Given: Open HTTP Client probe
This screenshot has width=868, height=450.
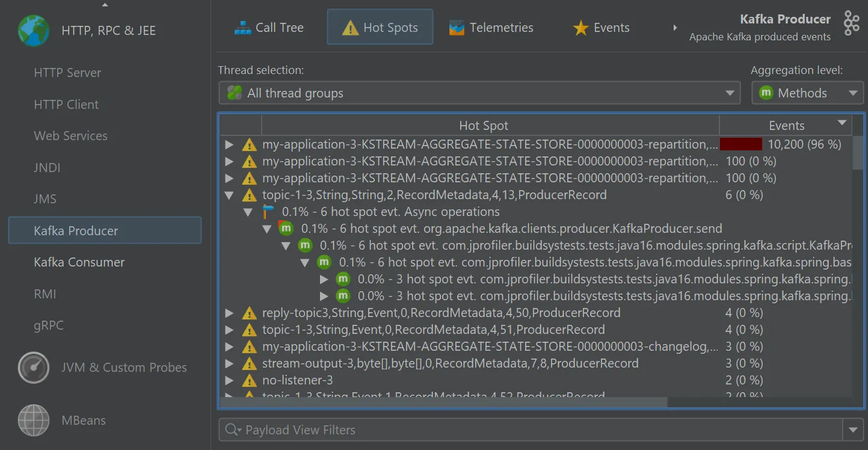Looking at the screenshot, I should (x=66, y=105).
